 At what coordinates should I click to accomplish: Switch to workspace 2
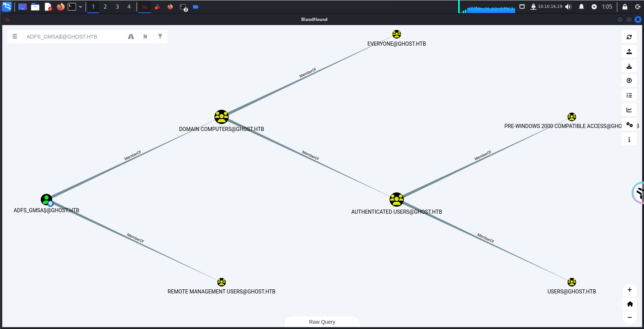[105, 7]
